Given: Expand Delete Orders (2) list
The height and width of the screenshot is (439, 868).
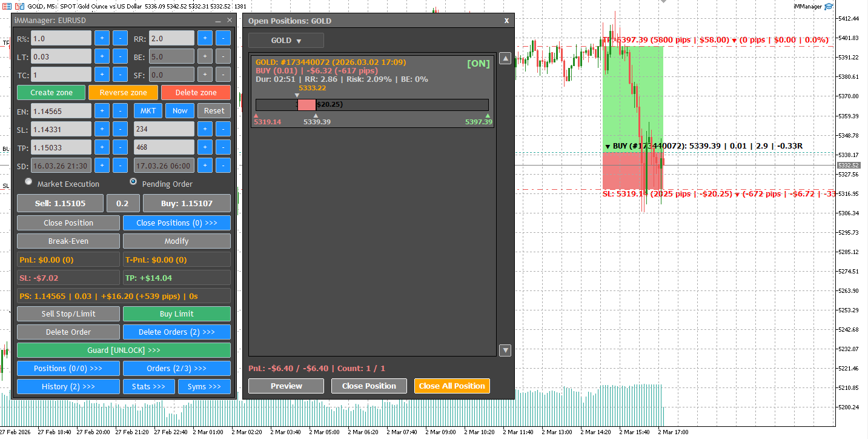Looking at the screenshot, I should (x=177, y=332).
